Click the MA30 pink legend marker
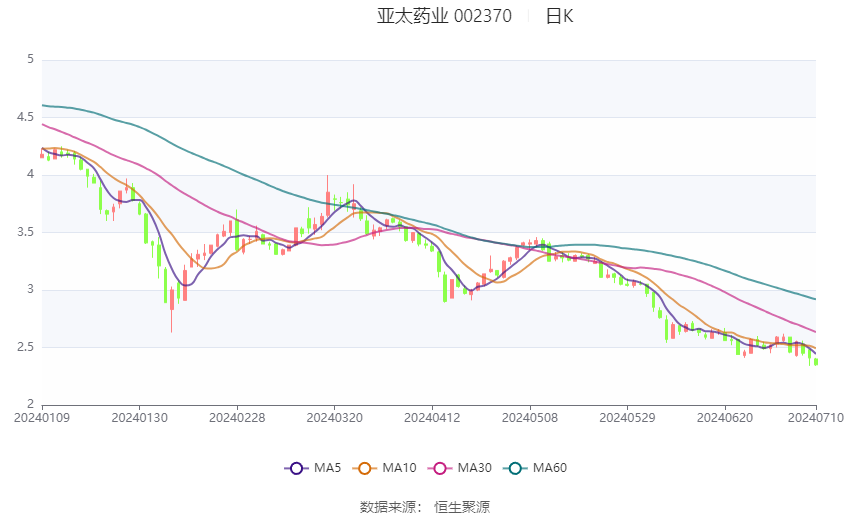The height and width of the screenshot is (517, 850). (x=438, y=467)
